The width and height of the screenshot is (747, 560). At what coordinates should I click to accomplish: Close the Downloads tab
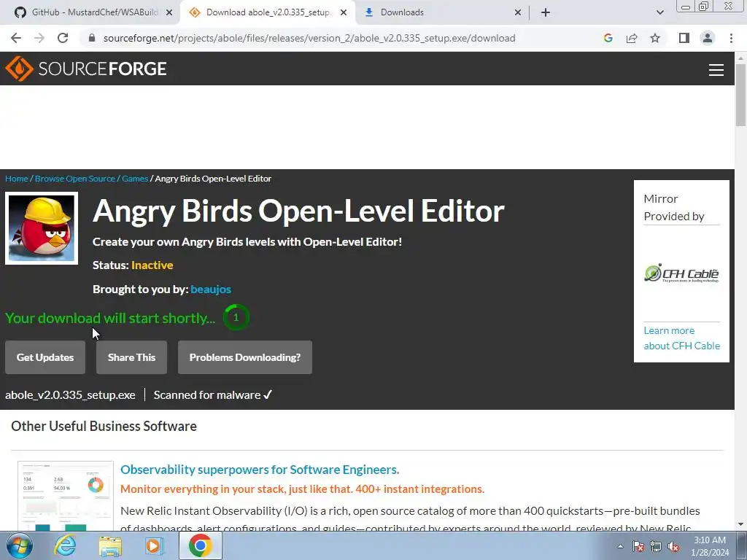(518, 13)
